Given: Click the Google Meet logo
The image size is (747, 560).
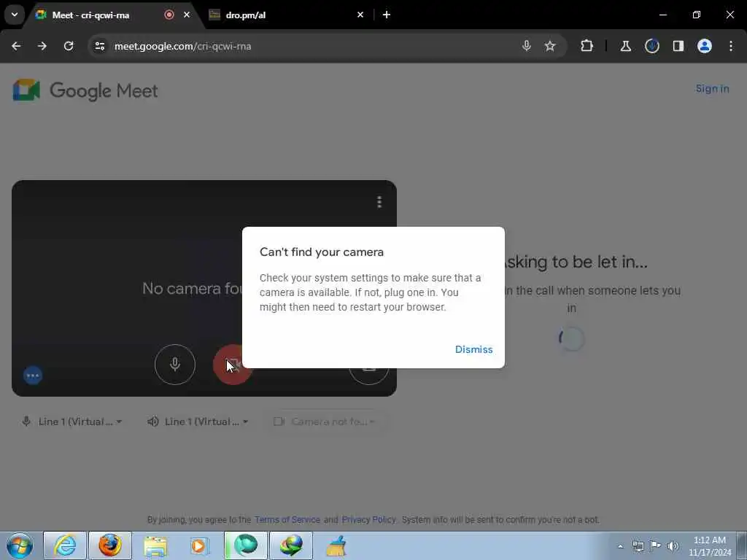Looking at the screenshot, I should (85, 90).
